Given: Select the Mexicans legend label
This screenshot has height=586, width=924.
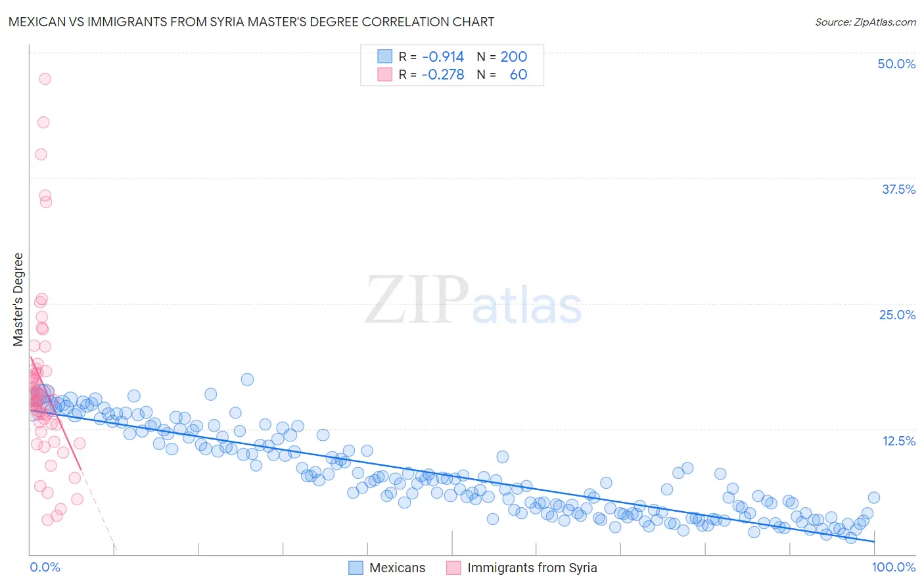Looking at the screenshot, I should point(398,568).
